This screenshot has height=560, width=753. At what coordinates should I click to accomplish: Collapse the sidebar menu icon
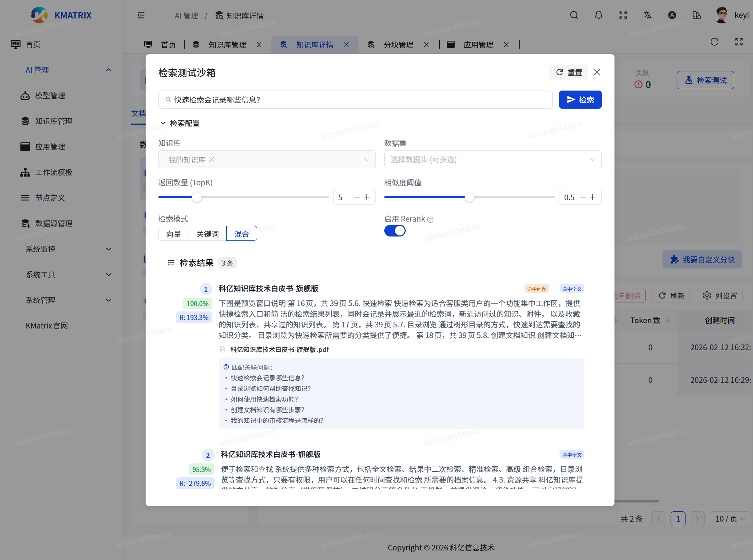(141, 15)
